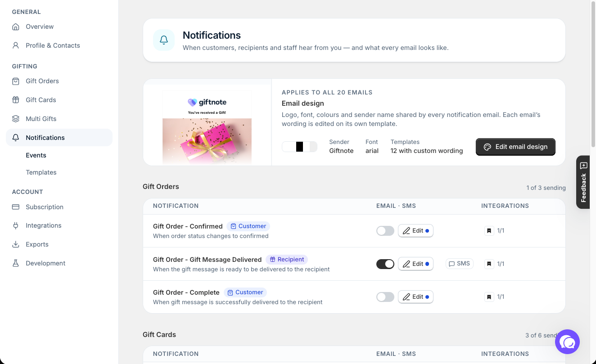
Task: Click the Gift Orders bag icon
Action: coord(16,81)
